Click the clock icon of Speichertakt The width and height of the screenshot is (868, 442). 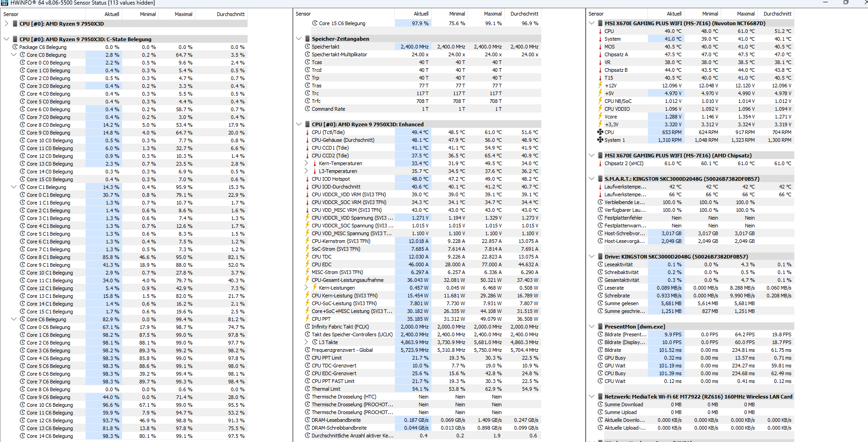click(307, 46)
